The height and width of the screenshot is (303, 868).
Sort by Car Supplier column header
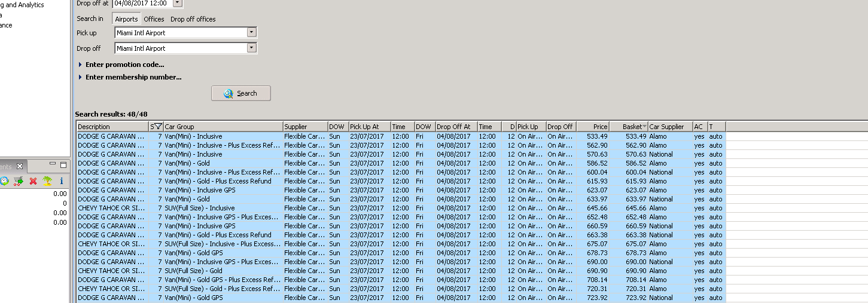[671, 127]
